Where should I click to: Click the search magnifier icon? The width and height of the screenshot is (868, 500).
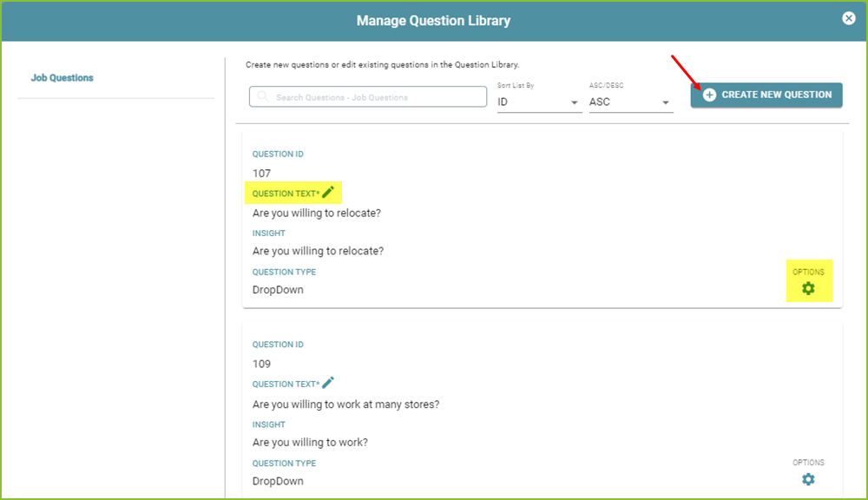[263, 96]
